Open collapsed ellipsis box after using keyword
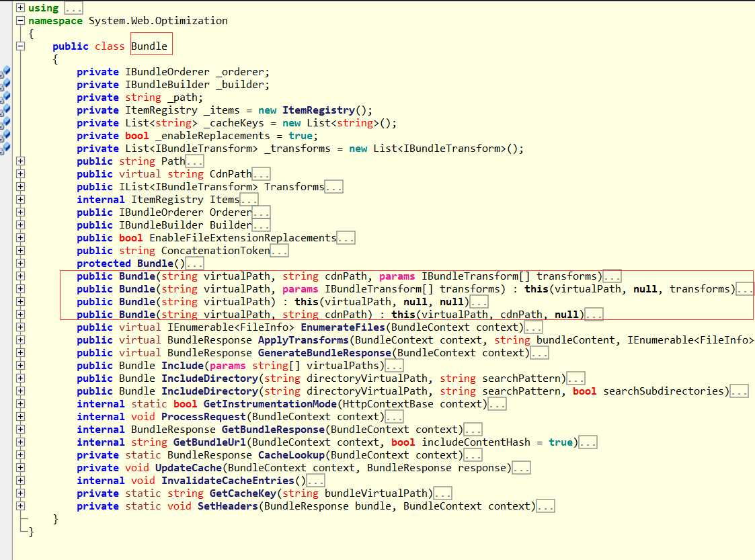 [x=74, y=8]
